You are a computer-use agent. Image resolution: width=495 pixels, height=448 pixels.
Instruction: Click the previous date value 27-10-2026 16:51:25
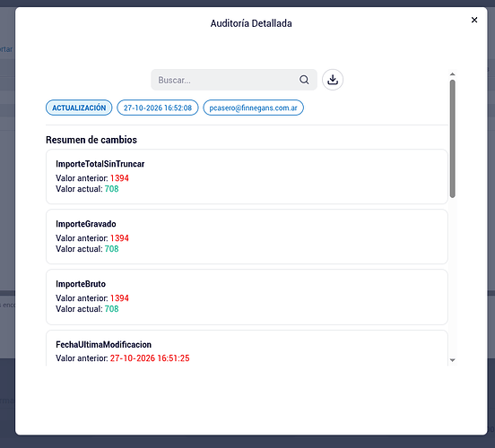[x=150, y=358]
